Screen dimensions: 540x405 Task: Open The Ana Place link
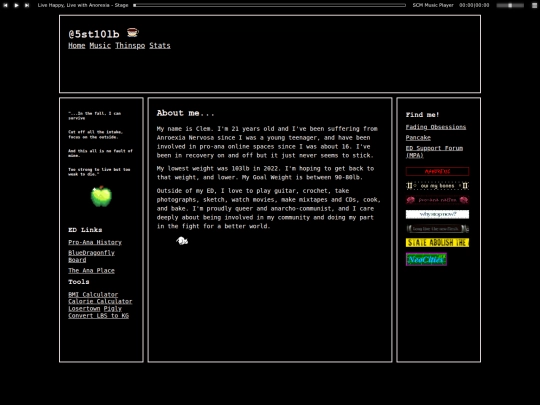pyautogui.click(x=91, y=270)
